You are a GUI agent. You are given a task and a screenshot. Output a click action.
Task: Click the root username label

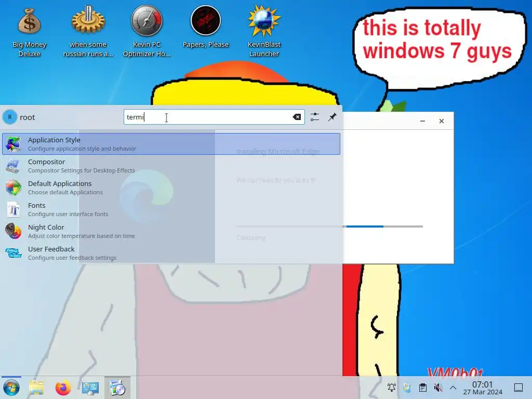pos(28,117)
